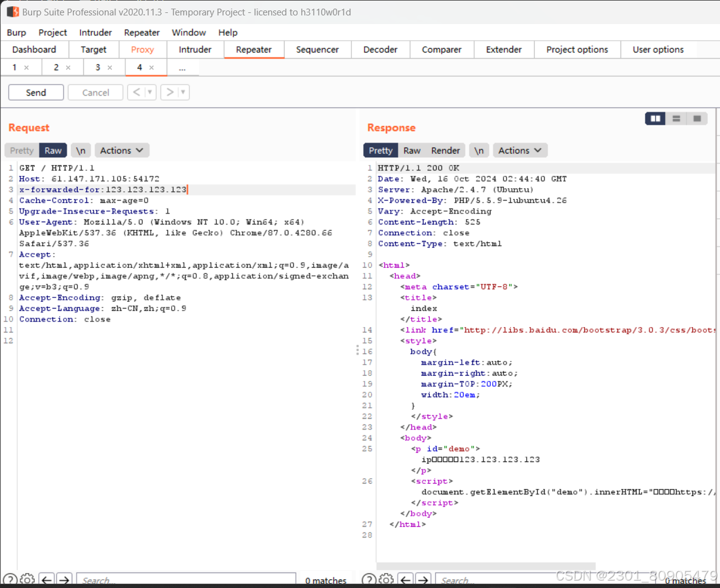Select the side-by-side layout icon
Image resolution: width=720 pixels, height=588 pixels.
click(655, 118)
